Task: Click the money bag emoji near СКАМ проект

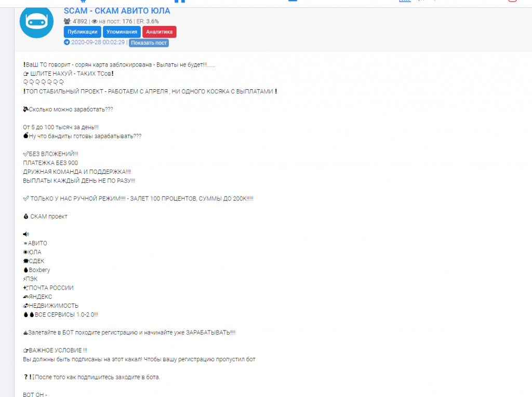Action: click(x=26, y=216)
